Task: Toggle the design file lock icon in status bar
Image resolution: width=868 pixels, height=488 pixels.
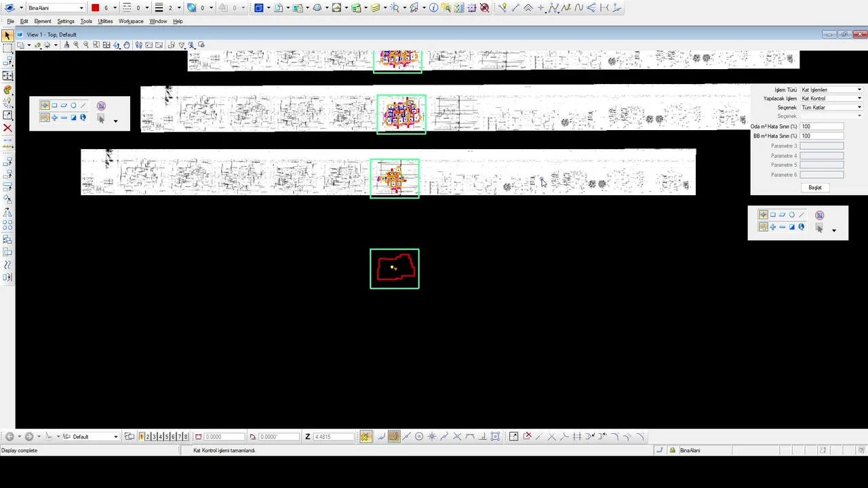Action: coord(672,450)
